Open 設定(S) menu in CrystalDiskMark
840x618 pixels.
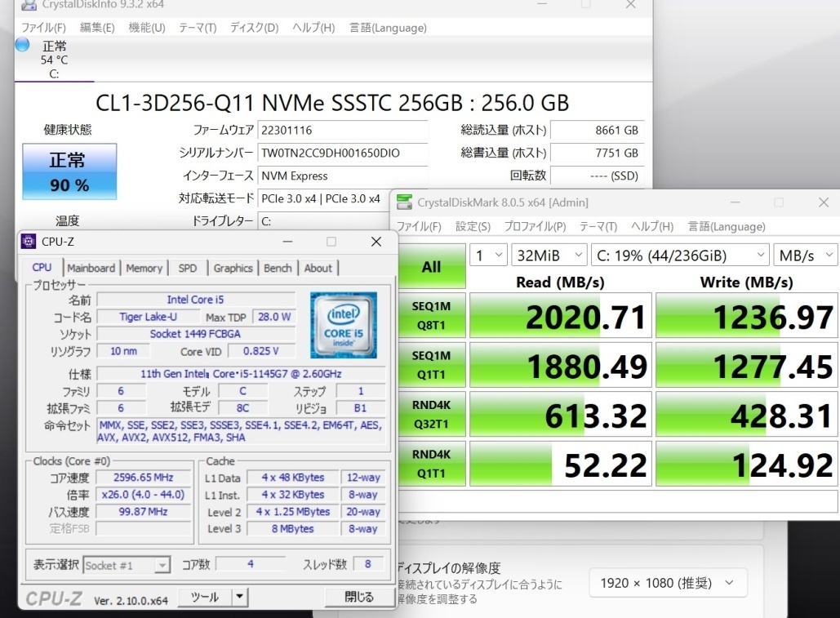coord(473,226)
